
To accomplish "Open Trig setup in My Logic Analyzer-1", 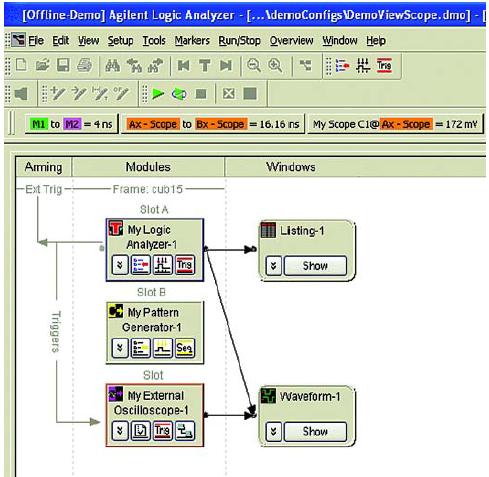I will 185,265.
